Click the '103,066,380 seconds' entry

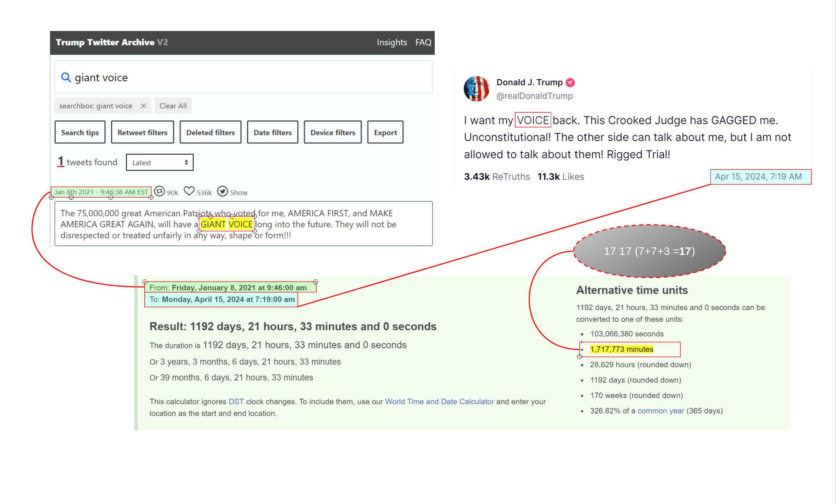point(627,334)
